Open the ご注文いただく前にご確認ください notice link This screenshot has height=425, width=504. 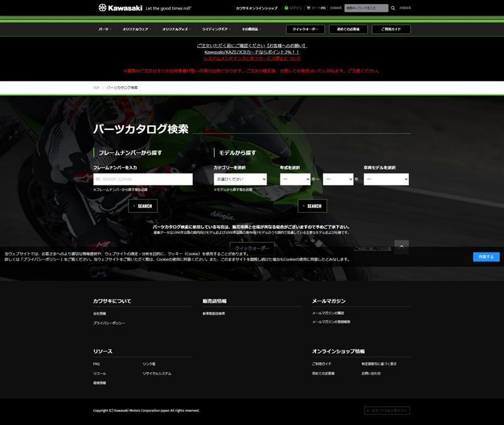click(x=251, y=45)
